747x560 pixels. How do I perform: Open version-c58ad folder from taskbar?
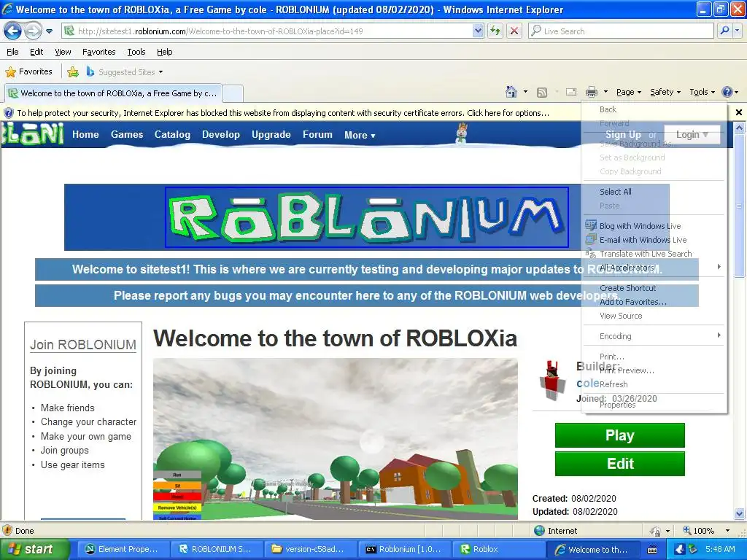(309, 549)
